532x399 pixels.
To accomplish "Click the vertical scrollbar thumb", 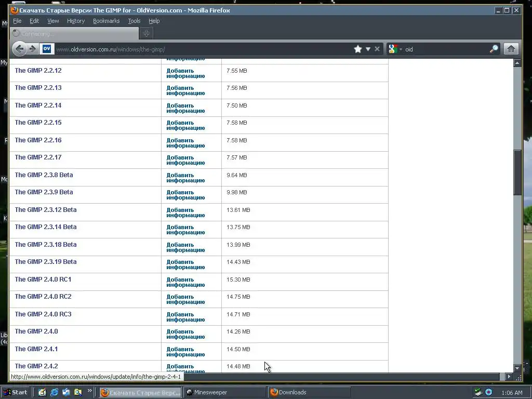I will pyautogui.click(x=517, y=172).
